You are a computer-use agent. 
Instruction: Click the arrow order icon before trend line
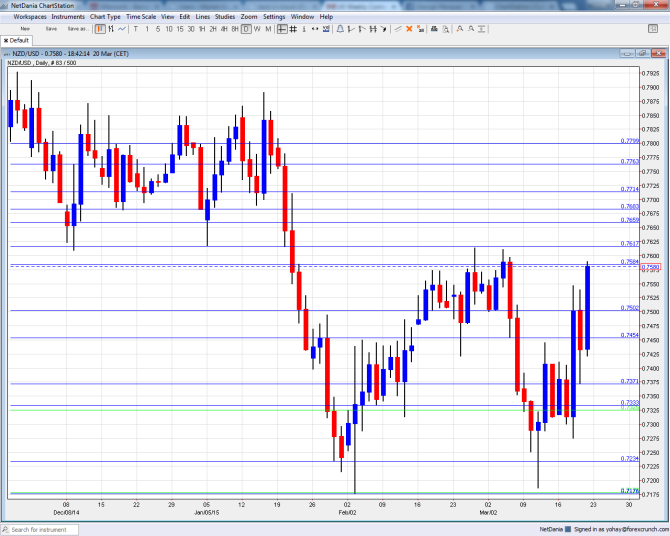point(384,29)
